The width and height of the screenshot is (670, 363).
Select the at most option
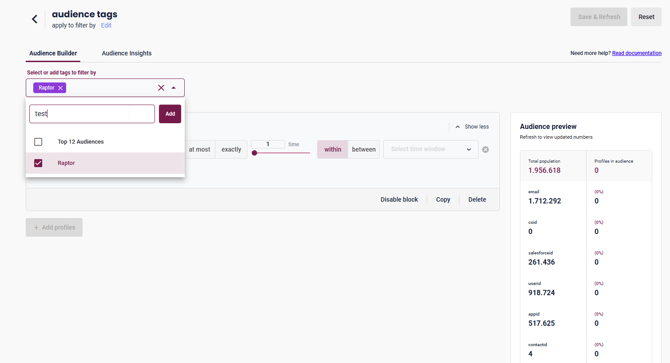199,149
